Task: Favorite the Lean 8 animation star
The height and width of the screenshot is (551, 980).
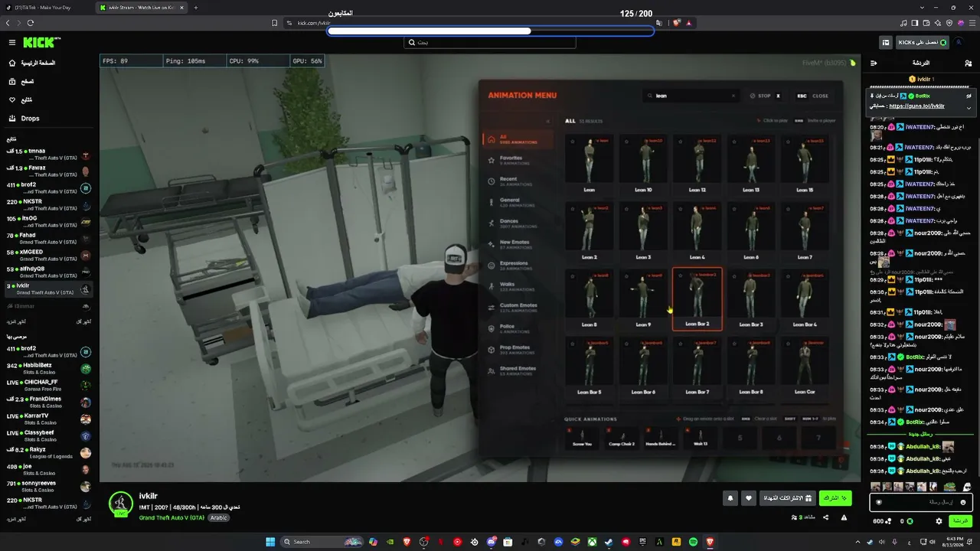Action: [572, 275]
